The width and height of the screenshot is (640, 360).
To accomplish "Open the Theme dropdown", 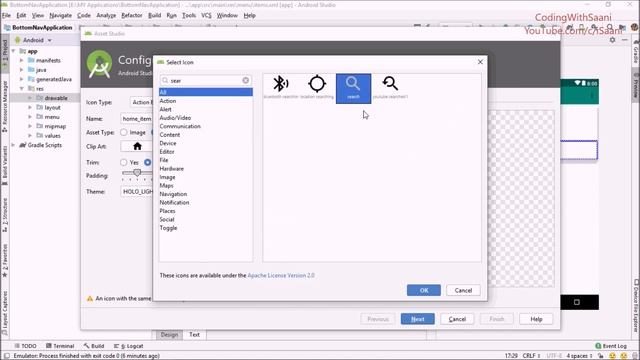I will point(137,191).
